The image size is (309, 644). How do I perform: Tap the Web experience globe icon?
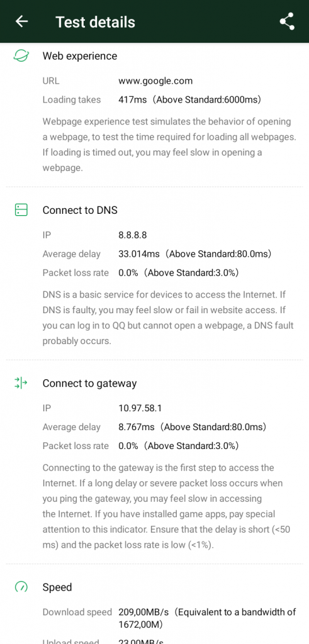[21, 56]
